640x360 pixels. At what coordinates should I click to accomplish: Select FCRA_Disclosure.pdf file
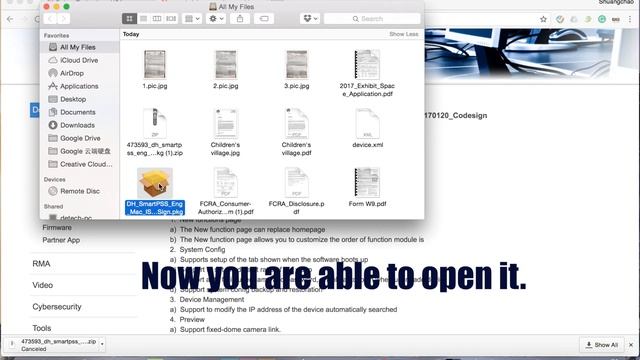(297, 182)
